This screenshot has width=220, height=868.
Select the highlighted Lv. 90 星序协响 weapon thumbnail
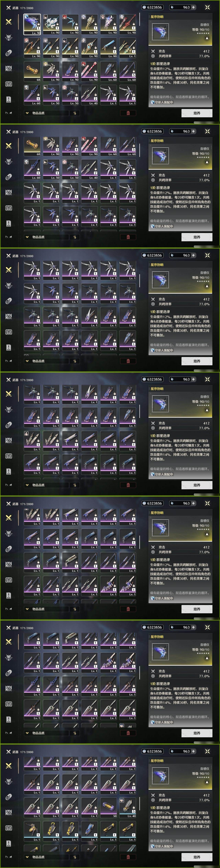[x=32, y=24]
